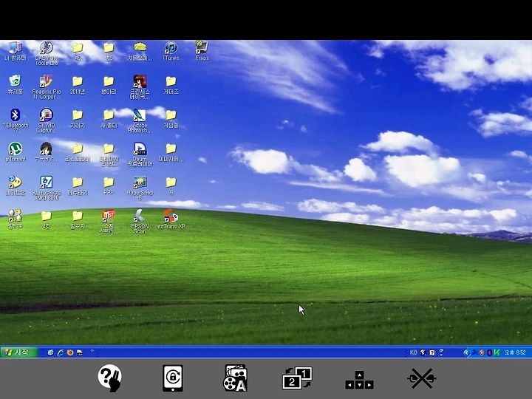Screen dimensions: 532x399
Task: Switch monitors with the 1-2 screens icon
Action: pos(298,378)
